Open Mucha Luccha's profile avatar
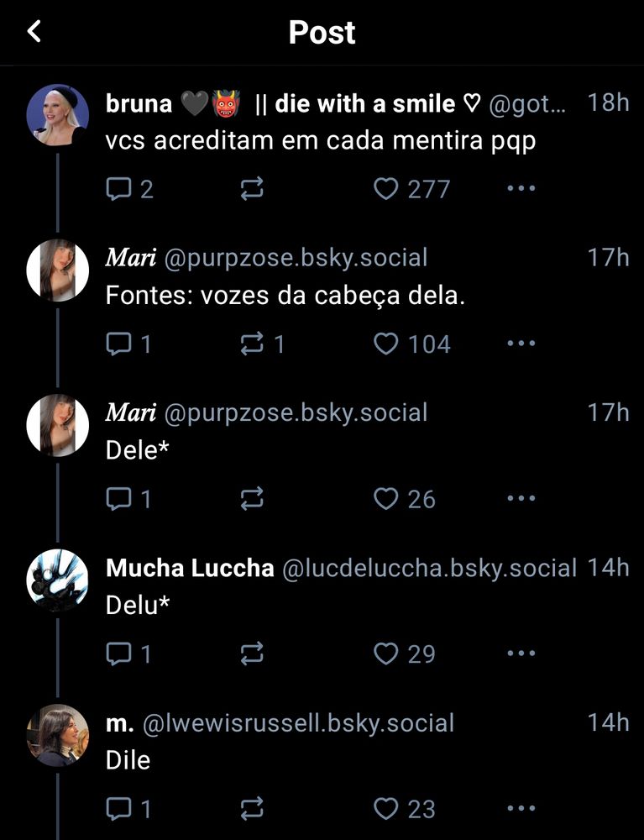This screenshot has width=644, height=840. pyautogui.click(x=58, y=580)
